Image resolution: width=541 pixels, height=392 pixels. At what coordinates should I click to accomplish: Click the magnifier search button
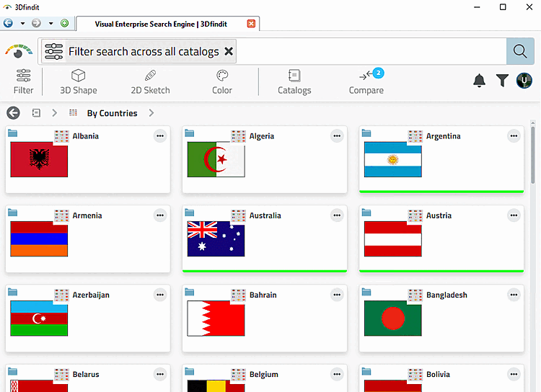point(520,51)
